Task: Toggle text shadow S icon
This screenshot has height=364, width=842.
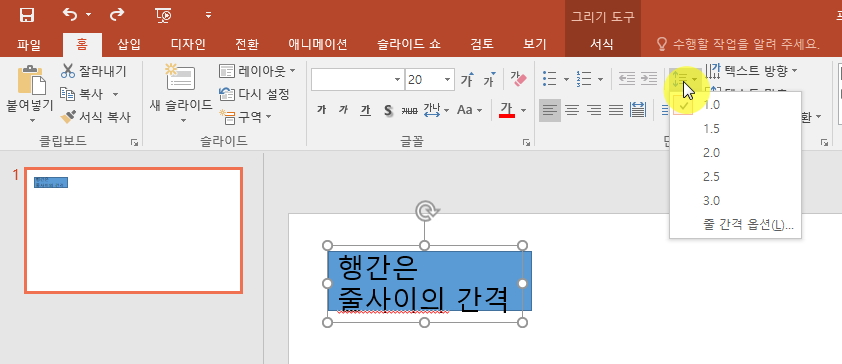Action: (388, 111)
